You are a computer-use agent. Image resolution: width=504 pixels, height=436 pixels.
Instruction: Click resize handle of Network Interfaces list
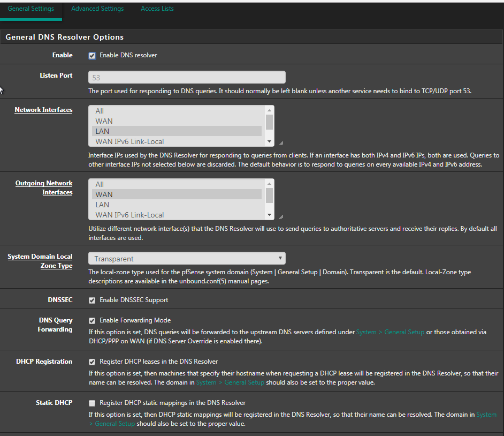pos(281,143)
